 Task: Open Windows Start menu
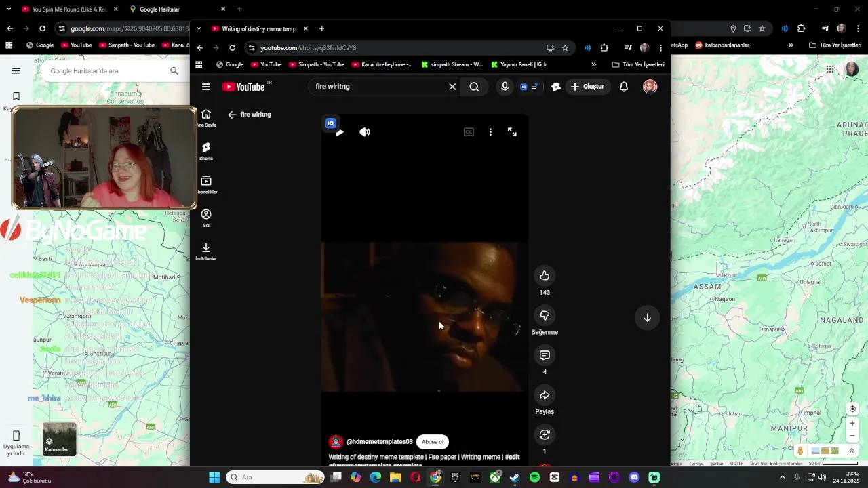[214, 477]
